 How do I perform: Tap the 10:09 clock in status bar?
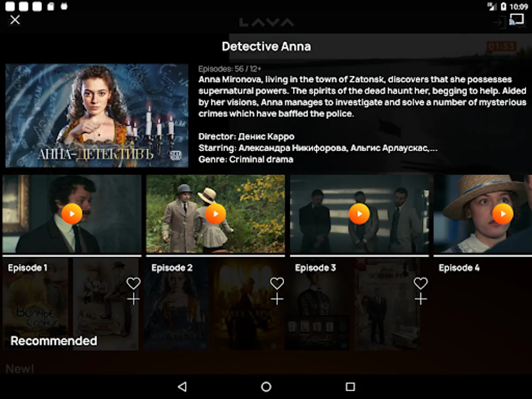(519, 7)
